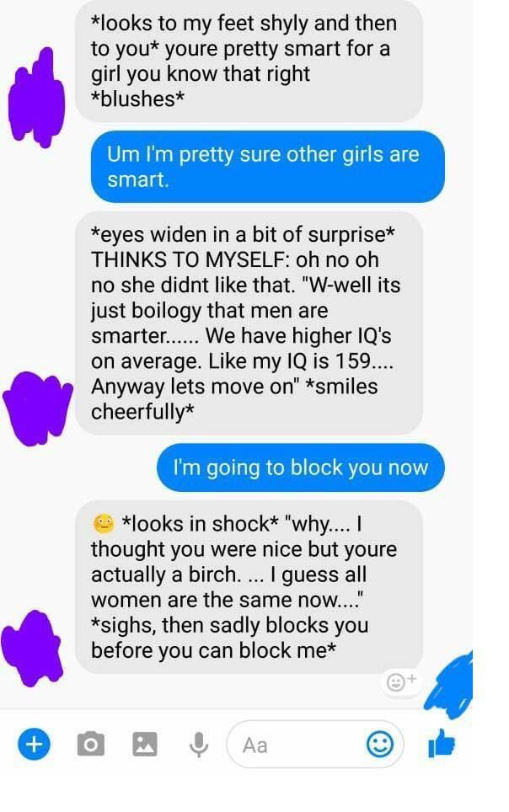
Task: Open more options with the blue plus icon
Action: click(x=34, y=744)
